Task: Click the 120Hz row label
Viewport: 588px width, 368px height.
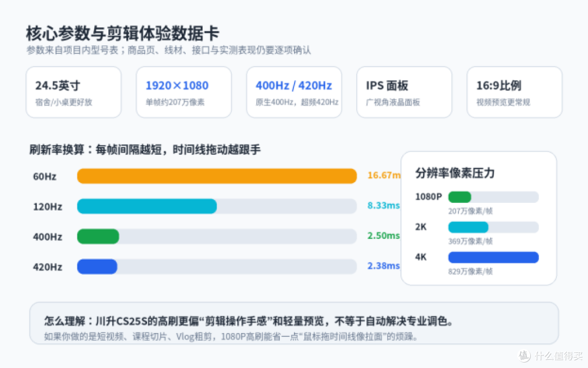Action: coord(47,207)
